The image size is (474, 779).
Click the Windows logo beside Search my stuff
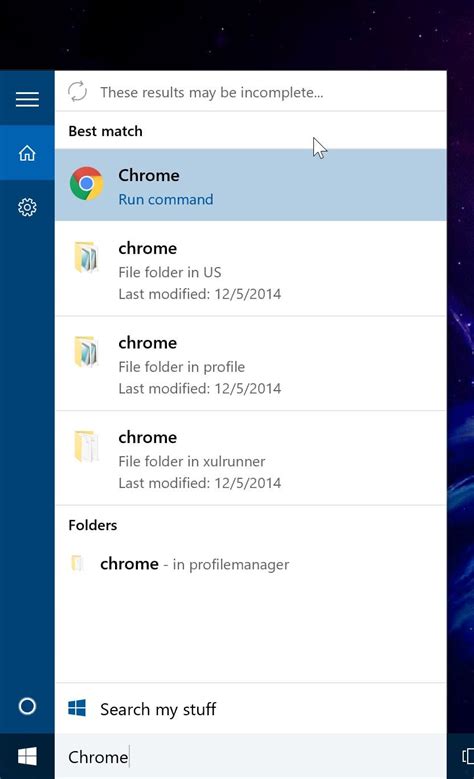77,708
